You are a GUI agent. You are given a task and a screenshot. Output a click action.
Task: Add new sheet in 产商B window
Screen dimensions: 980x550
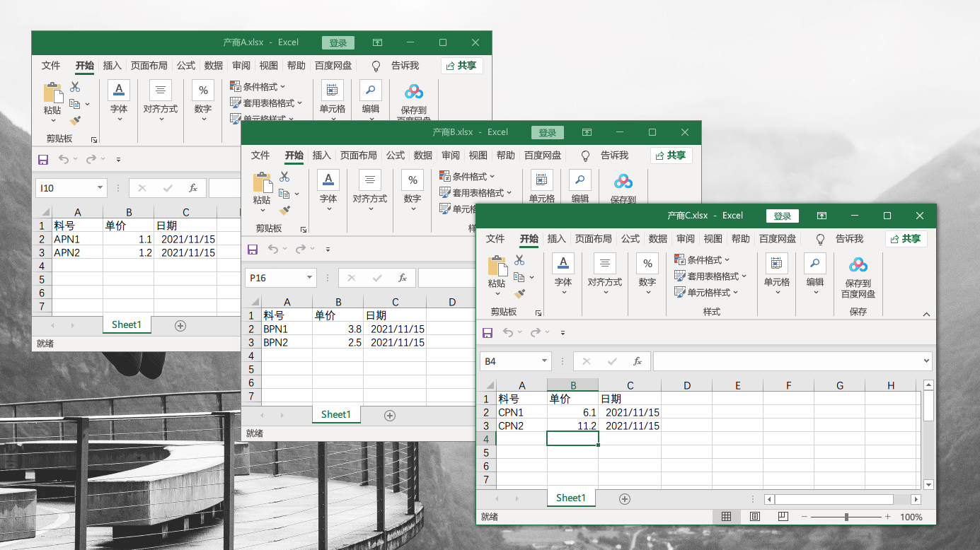[x=390, y=415]
